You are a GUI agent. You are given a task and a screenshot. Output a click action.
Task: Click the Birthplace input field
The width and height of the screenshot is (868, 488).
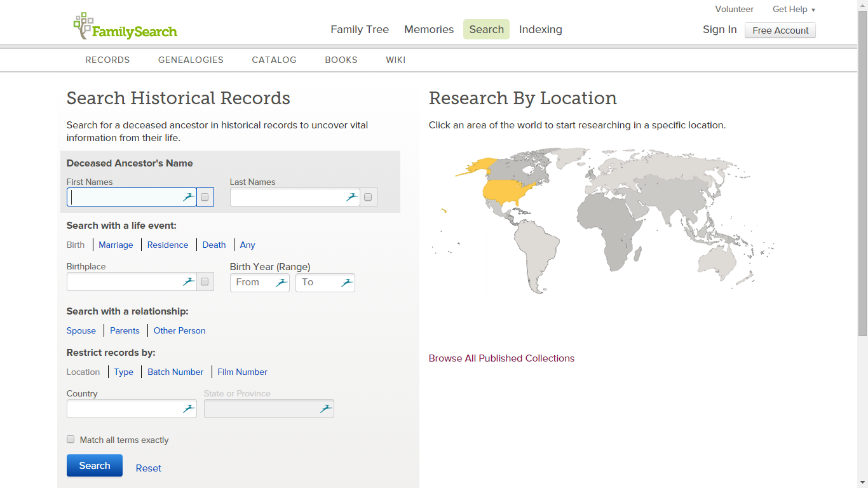point(132,281)
